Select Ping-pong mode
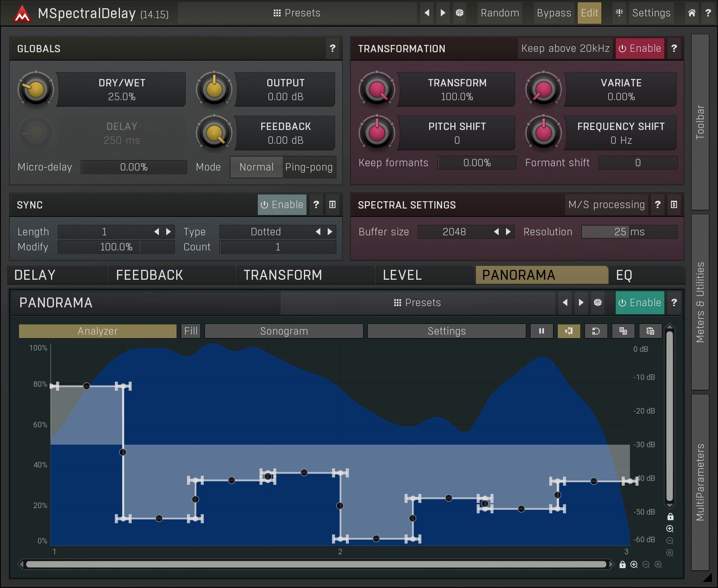The image size is (718, 588). point(309,167)
